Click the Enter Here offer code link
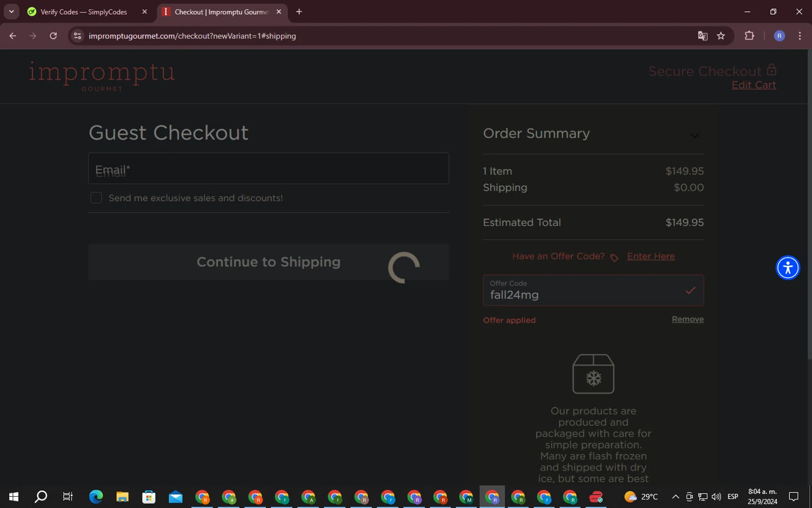This screenshot has height=508, width=812. [x=651, y=256]
